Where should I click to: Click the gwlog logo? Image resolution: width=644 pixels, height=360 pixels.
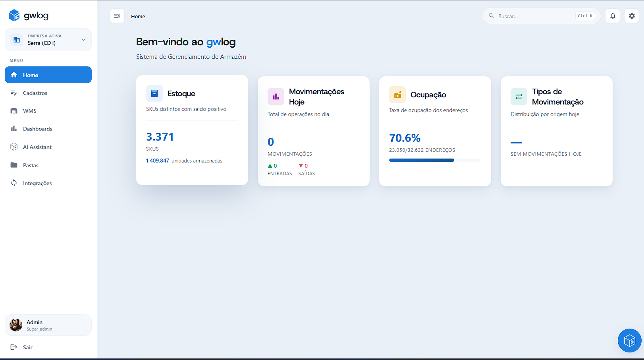coord(29,15)
